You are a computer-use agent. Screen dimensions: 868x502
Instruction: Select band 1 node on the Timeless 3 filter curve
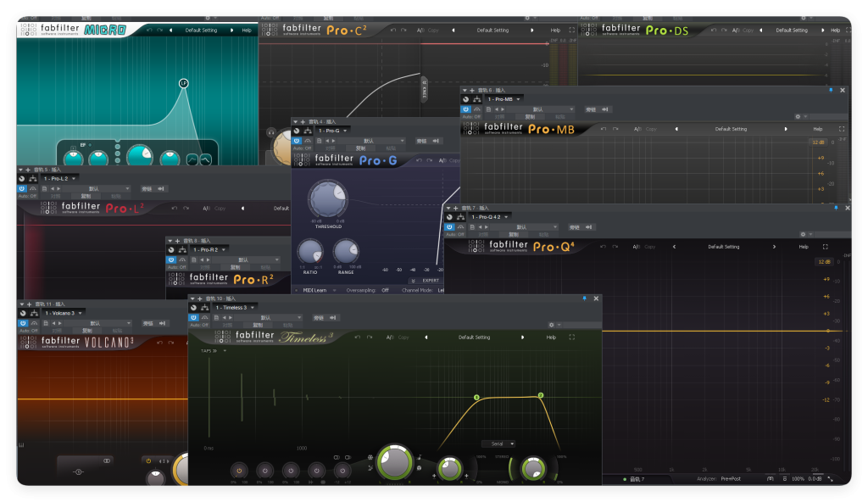tap(476, 398)
